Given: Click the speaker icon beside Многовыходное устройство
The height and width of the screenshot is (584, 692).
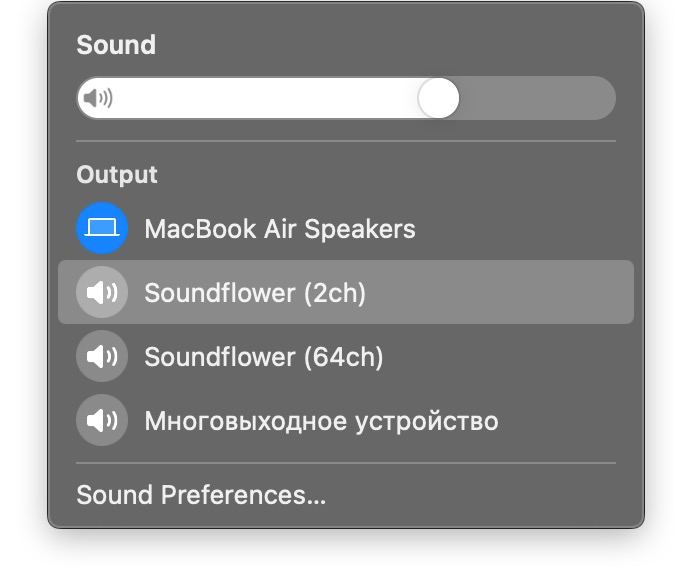Looking at the screenshot, I should pyautogui.click(x=102, y=421).
